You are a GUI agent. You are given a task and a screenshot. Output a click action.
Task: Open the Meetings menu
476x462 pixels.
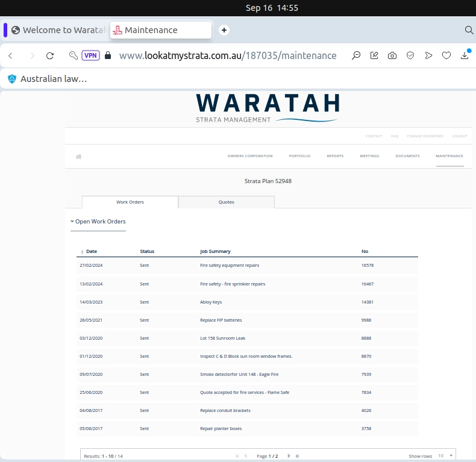pyautogui.click(x=369, y=156)
